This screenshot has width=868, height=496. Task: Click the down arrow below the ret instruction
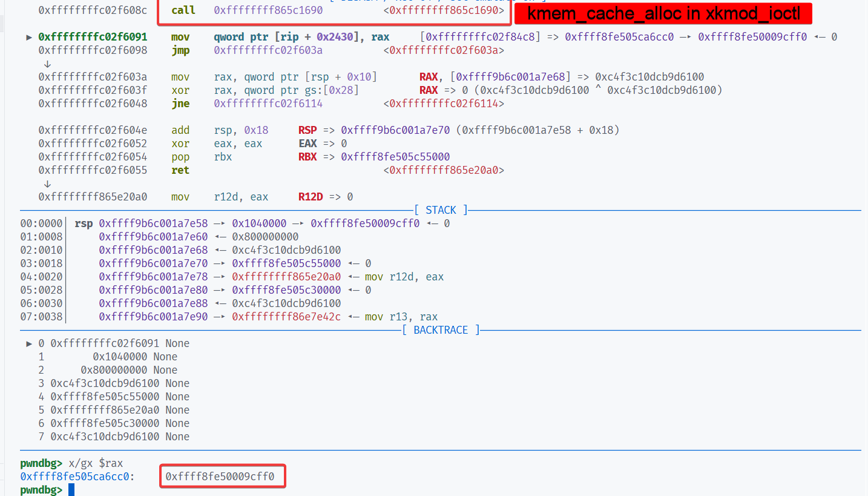point(48,184)
